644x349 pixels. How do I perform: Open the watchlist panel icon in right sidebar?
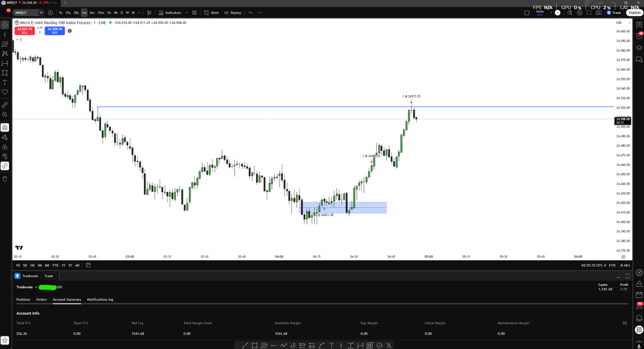point(639,25)
